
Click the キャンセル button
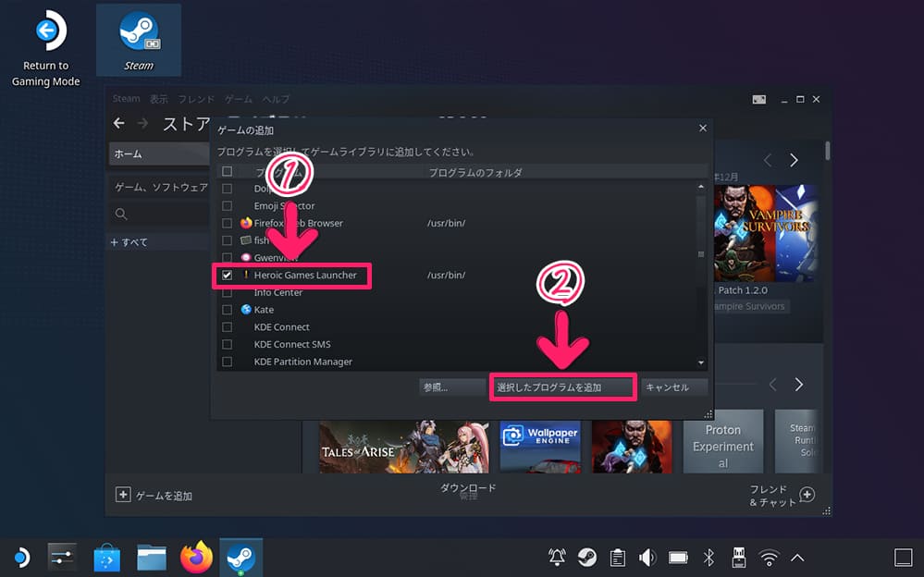(x=674, y=387)
